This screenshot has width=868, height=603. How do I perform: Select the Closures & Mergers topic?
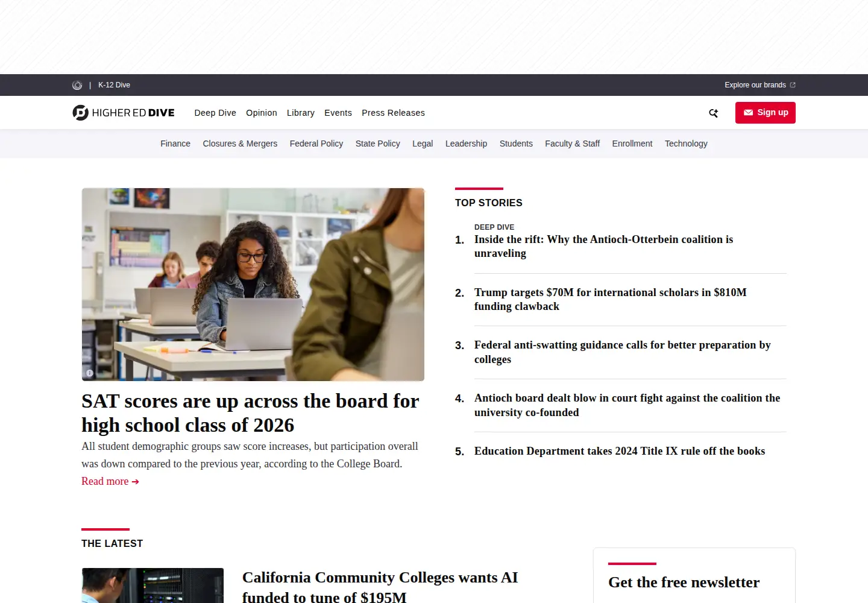(x=240, y=144)
